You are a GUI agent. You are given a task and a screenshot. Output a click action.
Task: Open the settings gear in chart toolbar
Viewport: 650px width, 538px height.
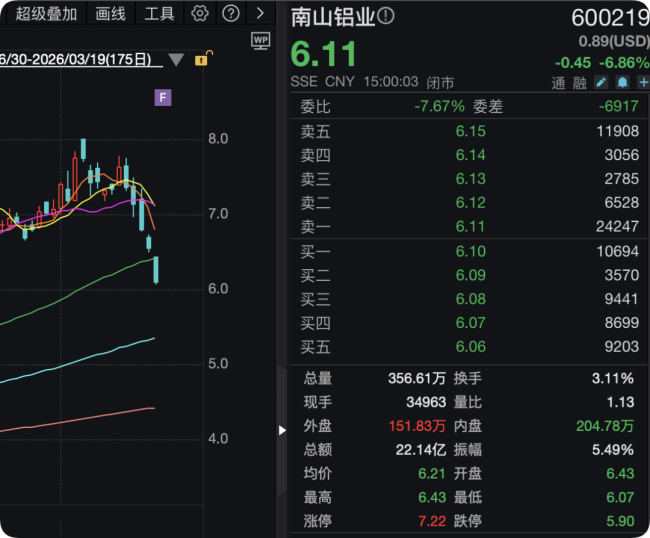point(200,13)
